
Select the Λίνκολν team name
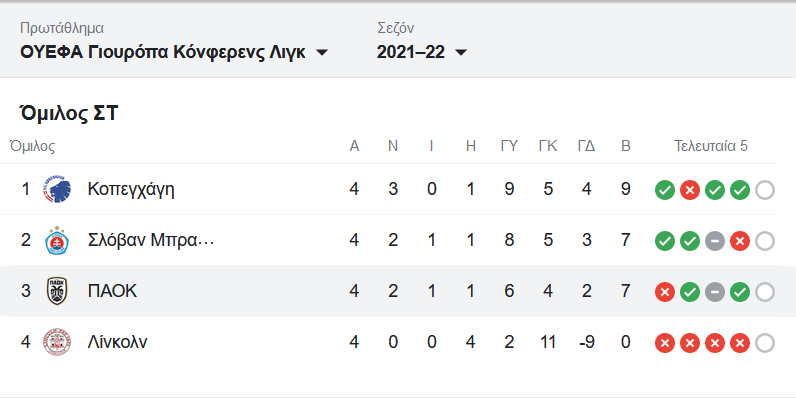coord(117,343)
